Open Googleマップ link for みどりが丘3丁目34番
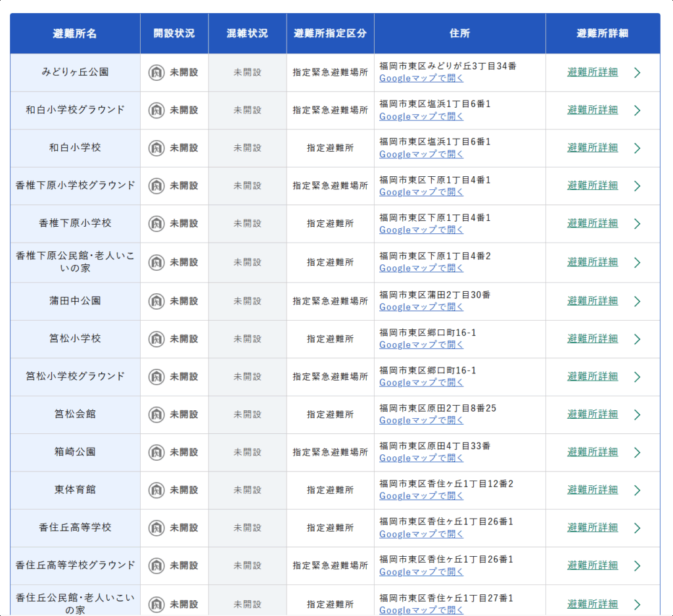Viewport: 673px width, 616px height. (x=421, y=79)
